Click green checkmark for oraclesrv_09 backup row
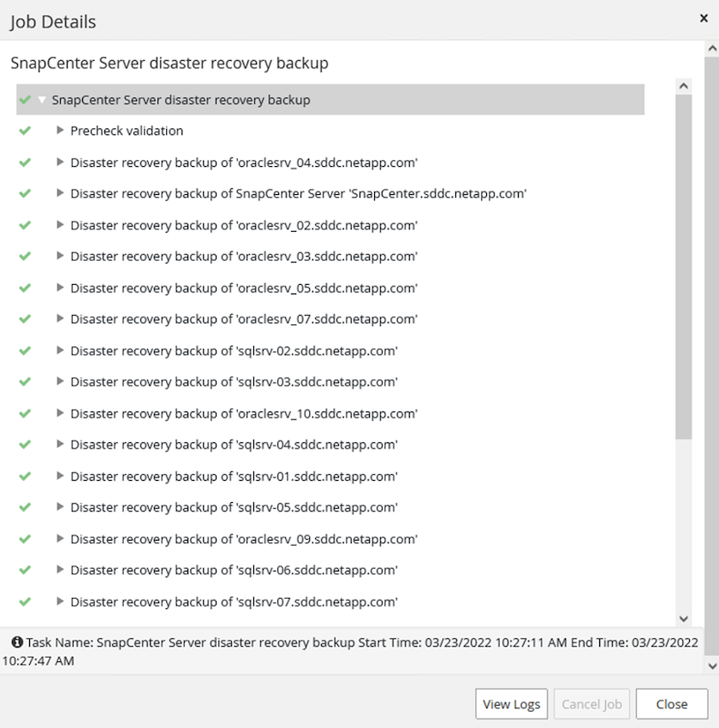Image resolution: width=719 pixels, height=728 pixels. pyautogui.click(x=25, y=539)
